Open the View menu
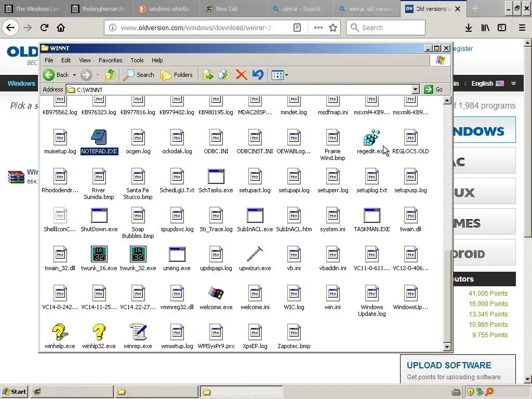 pos(85,60)
